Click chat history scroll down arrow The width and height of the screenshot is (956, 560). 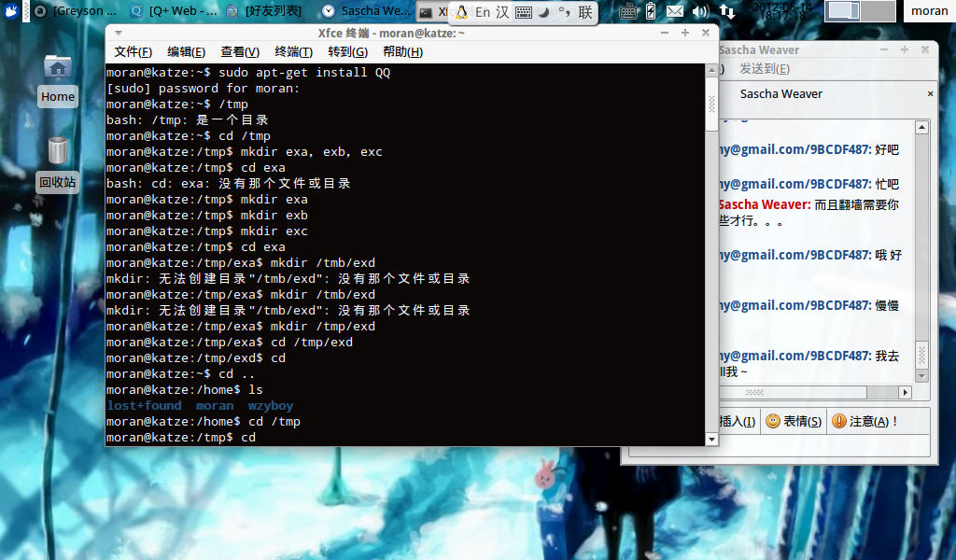coord(921,376)
